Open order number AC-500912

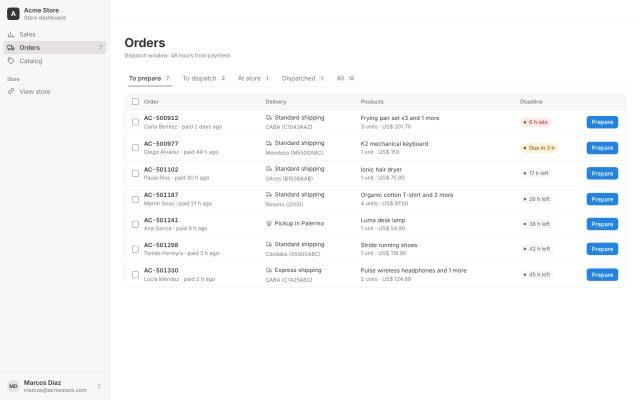pos(161,118)
